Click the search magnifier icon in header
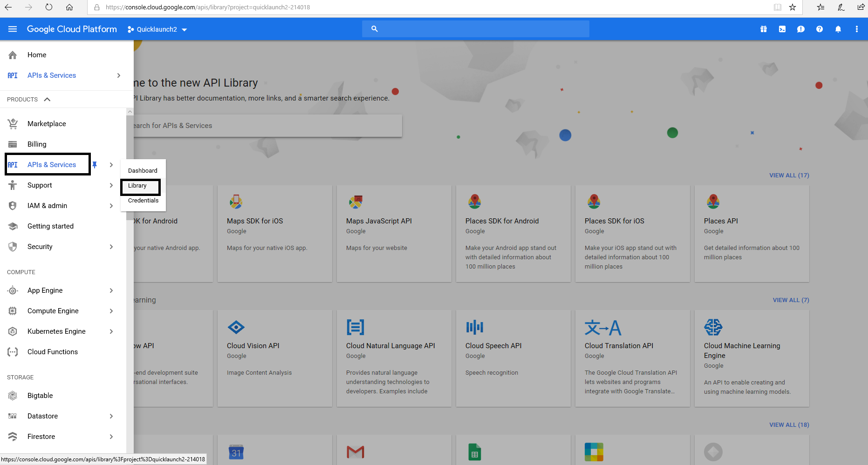 coord(374,29)
